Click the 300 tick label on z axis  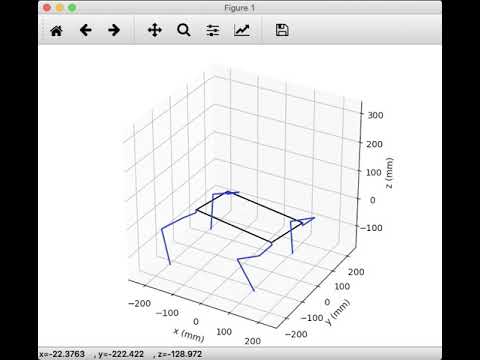click(375, 115)
